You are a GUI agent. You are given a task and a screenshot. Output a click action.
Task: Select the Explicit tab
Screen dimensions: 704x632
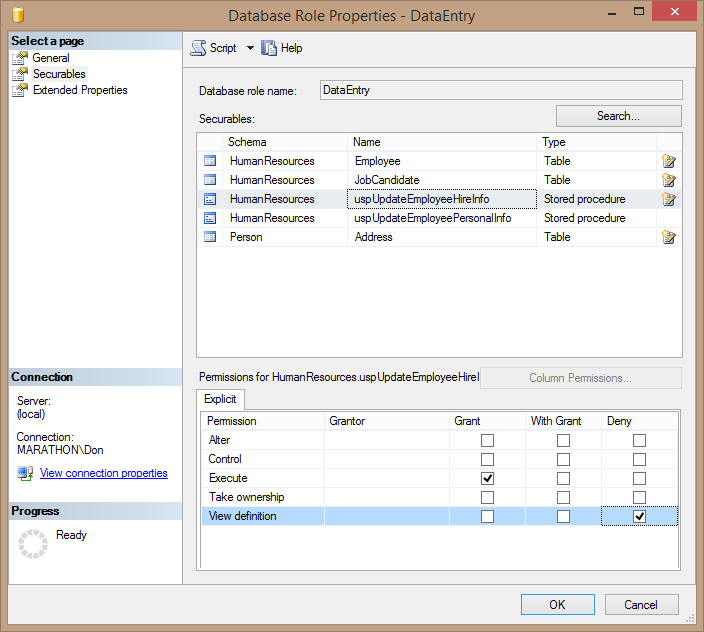[x=220, y=399]
